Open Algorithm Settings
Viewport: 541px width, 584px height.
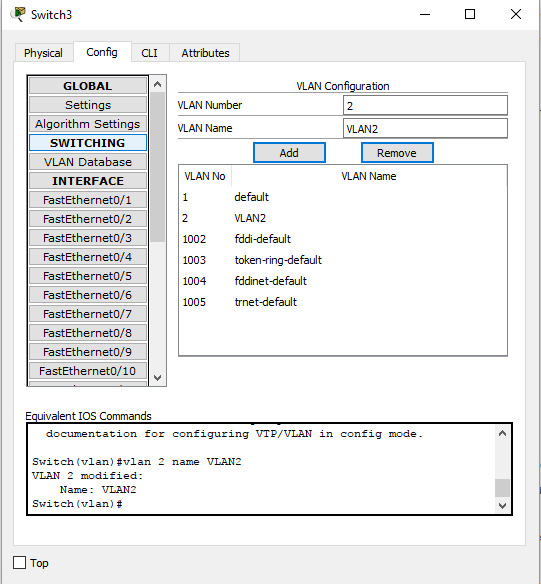88,124
